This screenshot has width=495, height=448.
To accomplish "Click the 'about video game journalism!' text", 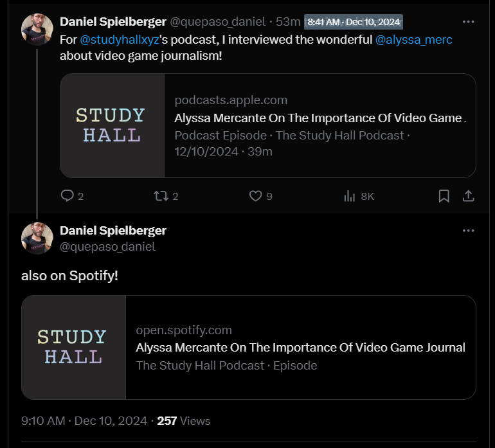I will tap(141, 56).
